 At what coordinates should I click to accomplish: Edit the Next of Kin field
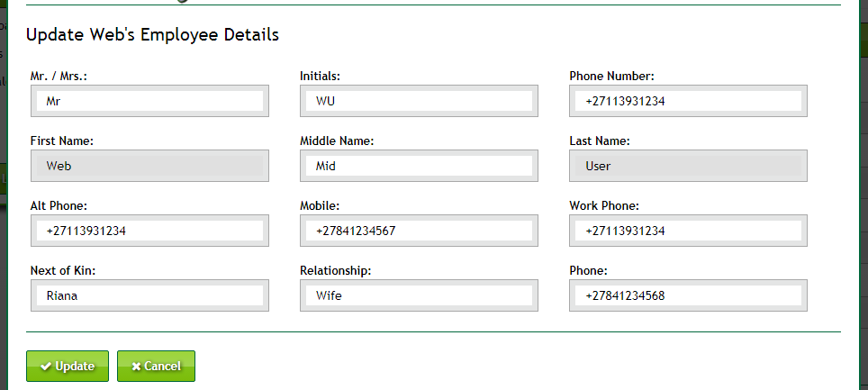pyautogui.click(x=149, y=295)
